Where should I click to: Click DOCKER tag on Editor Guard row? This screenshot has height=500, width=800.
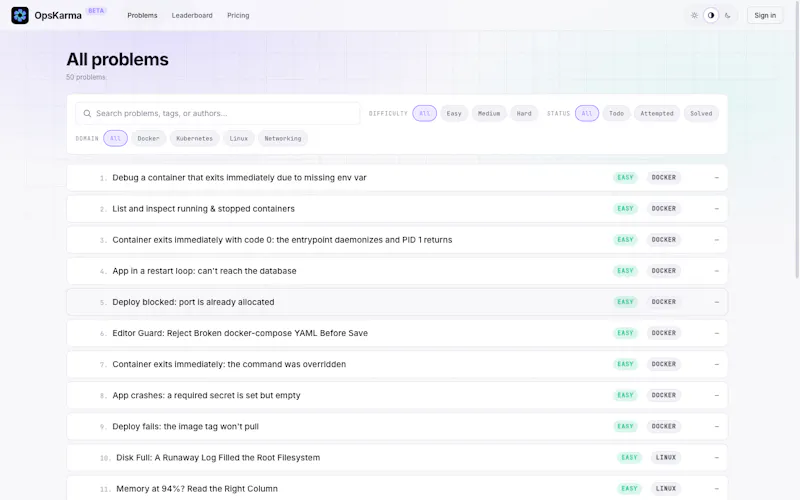tap(663, 333)
